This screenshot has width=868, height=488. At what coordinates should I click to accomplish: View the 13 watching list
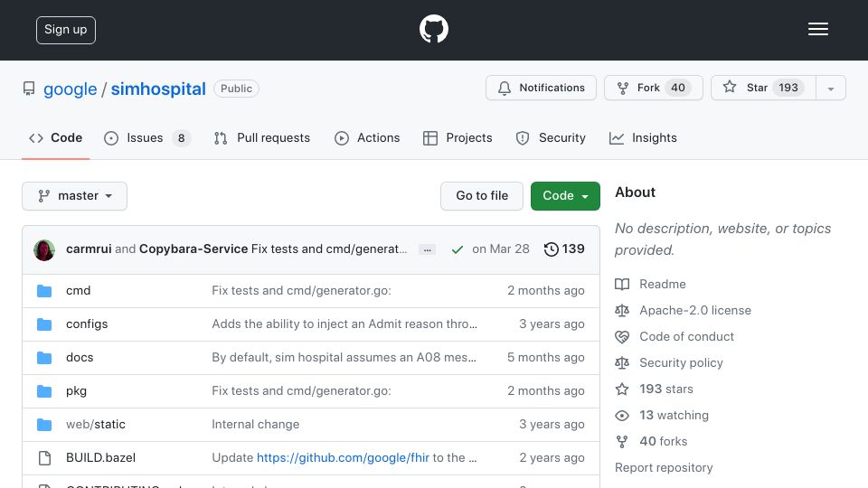(674, 415)
